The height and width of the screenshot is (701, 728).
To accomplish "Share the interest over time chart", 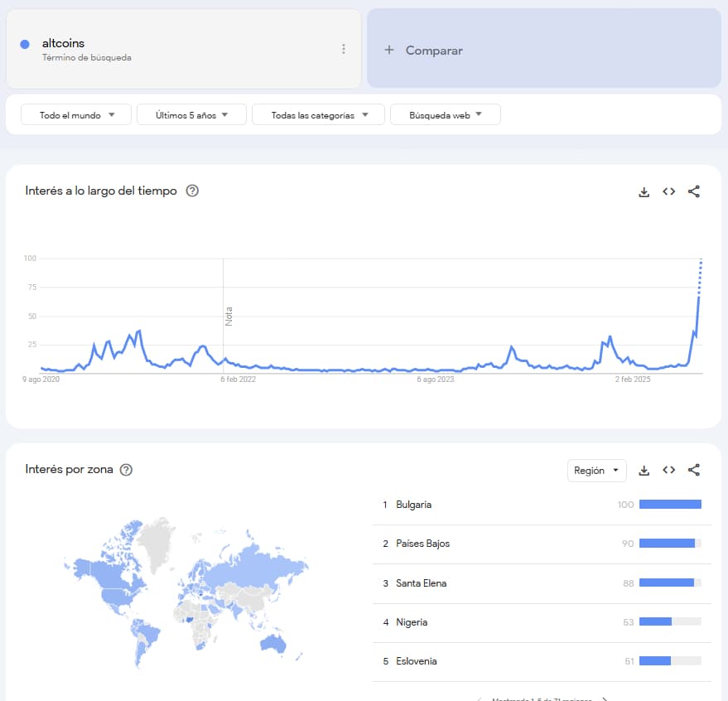I will pyautogui.click(x=694, y=191).
